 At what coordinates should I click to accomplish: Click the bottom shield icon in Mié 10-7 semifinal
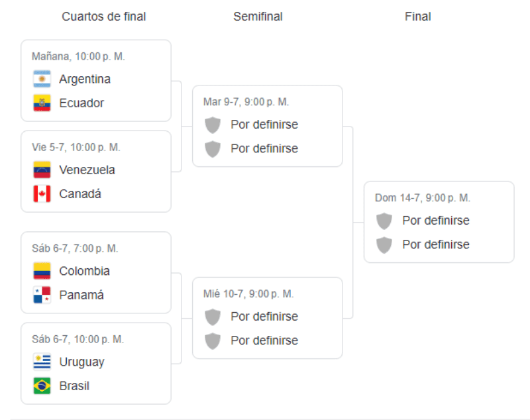pos(213,341)
